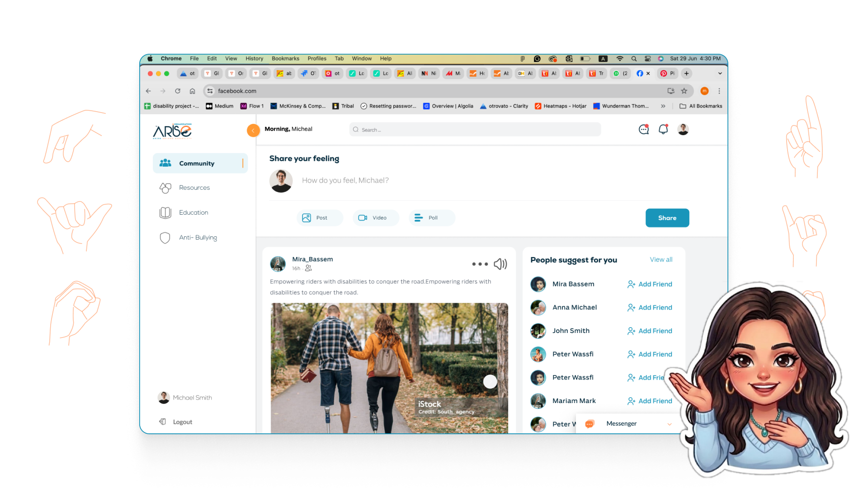Viewport: 868px width, 488px height.
Task: Open the Medium bookmark
Action: click(x=220, y=106)
